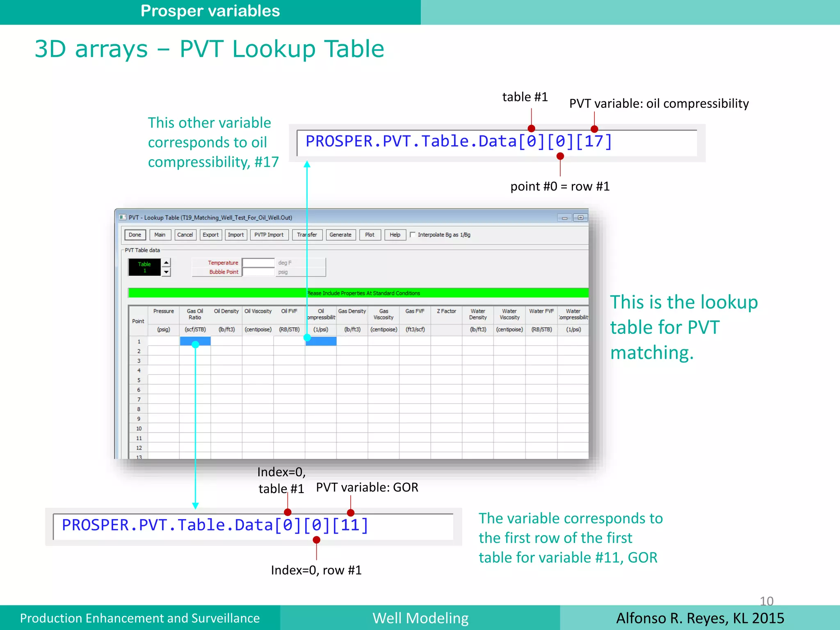Image resolution: width=840 pixels, height=630 pixels.
Task: Enable Interpolate Bg as 1/Bg checkbox
Action: [413, 235]
